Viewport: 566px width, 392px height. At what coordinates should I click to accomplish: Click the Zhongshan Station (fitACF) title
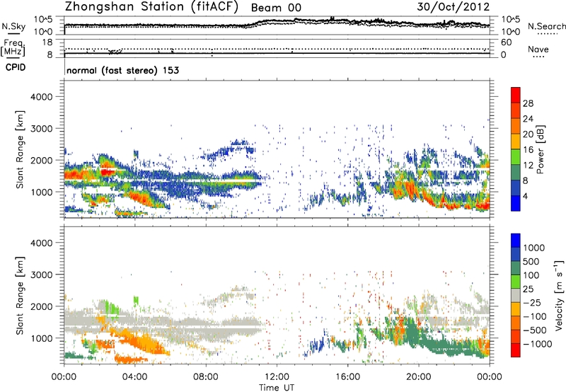pos(151,7)
